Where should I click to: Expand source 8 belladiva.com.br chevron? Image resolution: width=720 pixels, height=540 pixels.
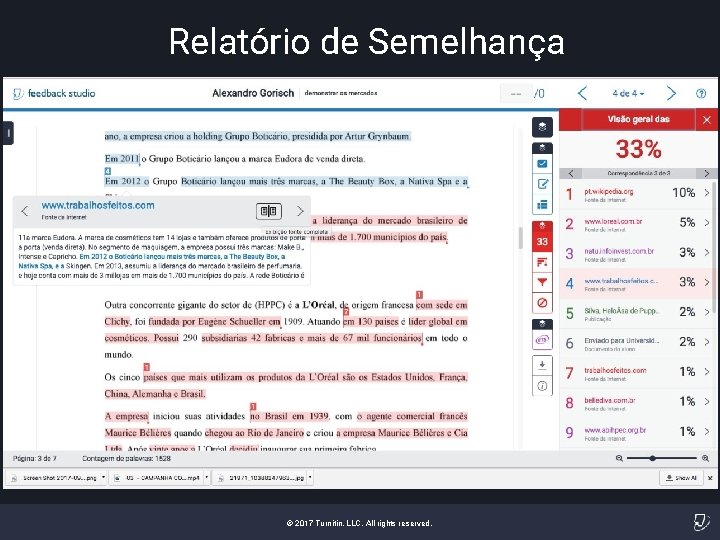[707, 402]
